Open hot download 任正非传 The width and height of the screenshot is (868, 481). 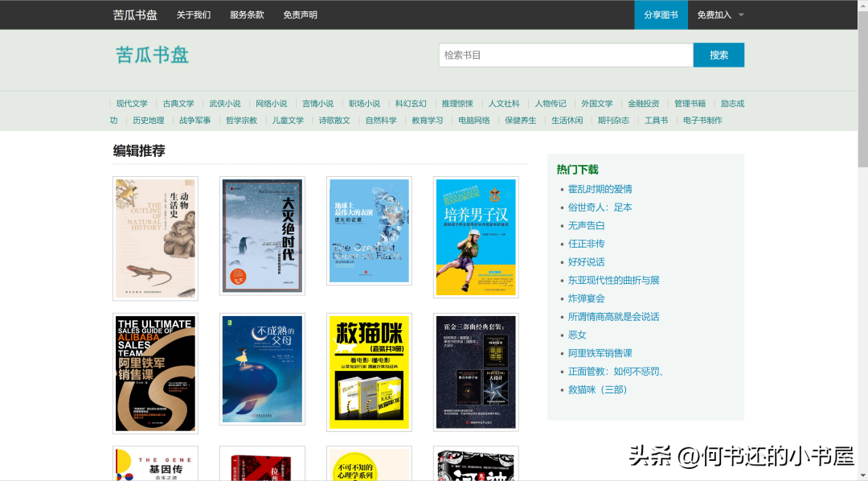pos(586,244)
